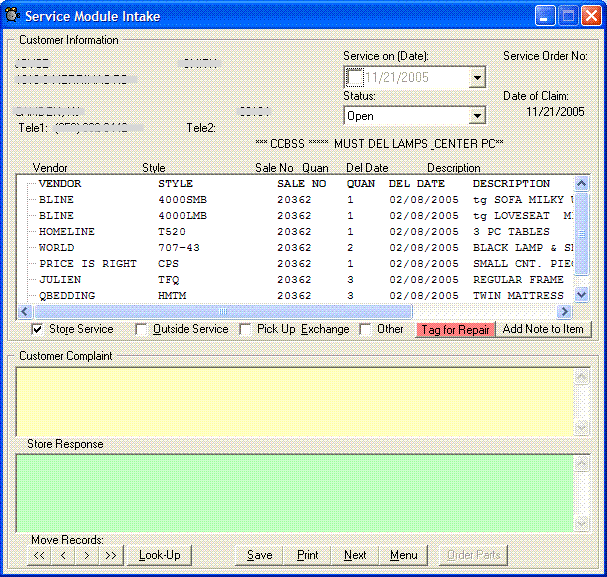
Task: Tick the Other service checkbox
Action: [x=365, y=329]
